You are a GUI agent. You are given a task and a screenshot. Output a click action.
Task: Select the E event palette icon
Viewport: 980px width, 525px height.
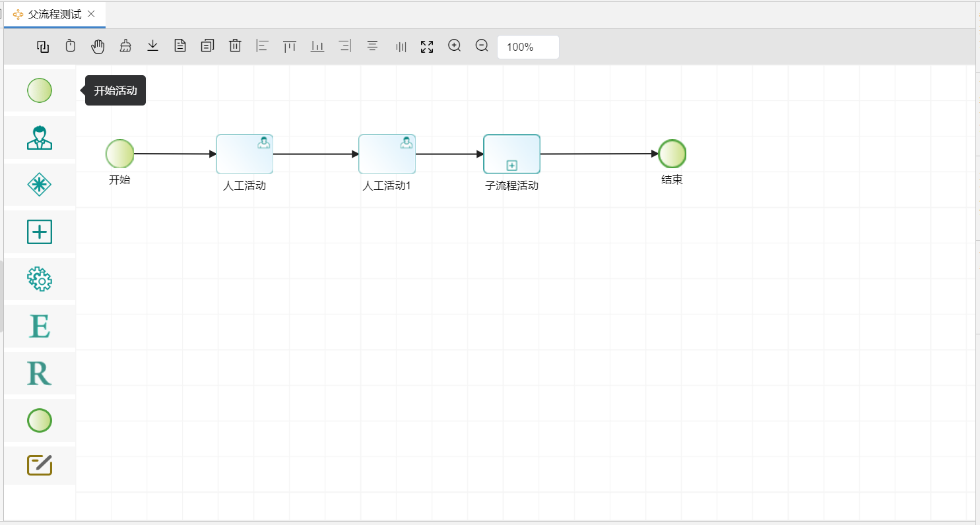tap(40, 327)
